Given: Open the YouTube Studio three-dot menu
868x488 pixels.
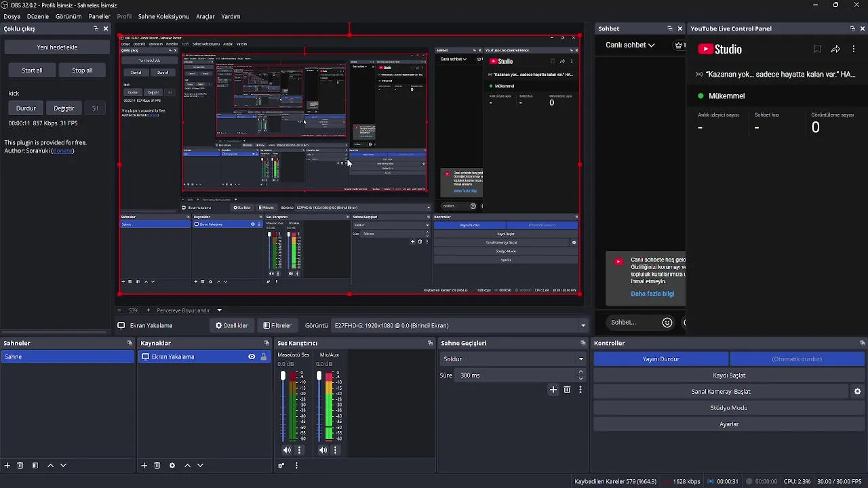Looking at the screenshot, I should point(853,49).
